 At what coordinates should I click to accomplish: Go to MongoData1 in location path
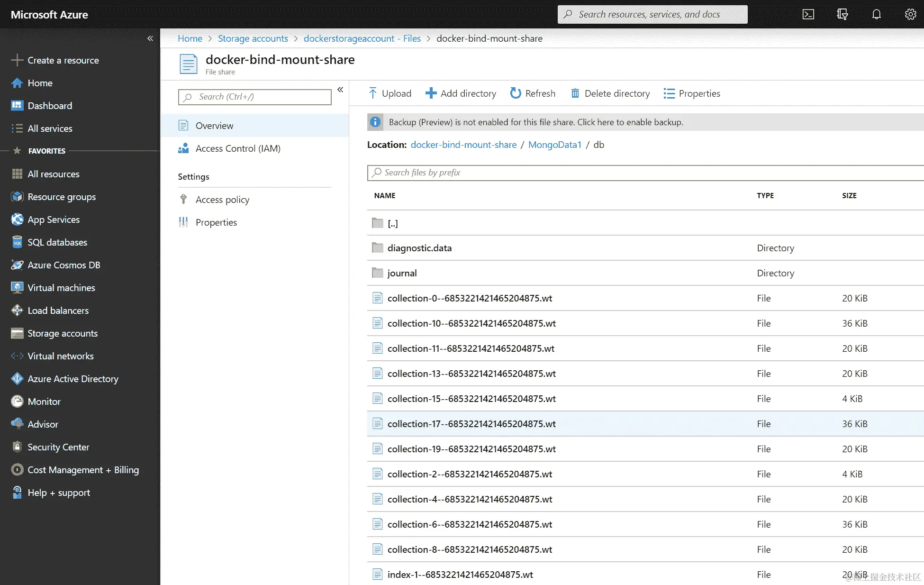click(x=554, y=145)
